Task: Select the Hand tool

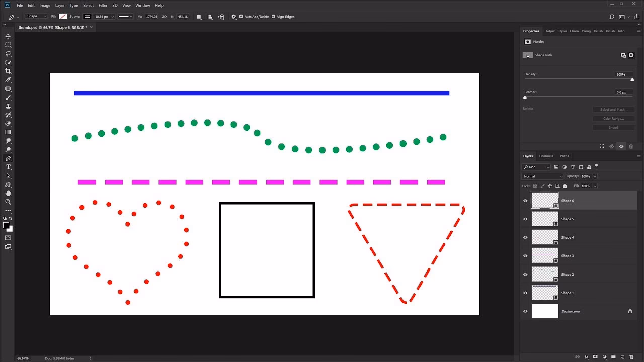Action: (x=8, y=193)
